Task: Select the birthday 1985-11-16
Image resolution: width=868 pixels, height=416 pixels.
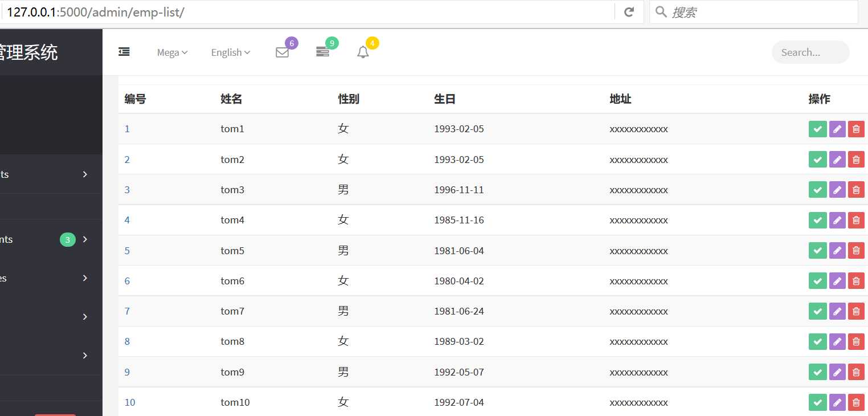Action: coord(459,220)
